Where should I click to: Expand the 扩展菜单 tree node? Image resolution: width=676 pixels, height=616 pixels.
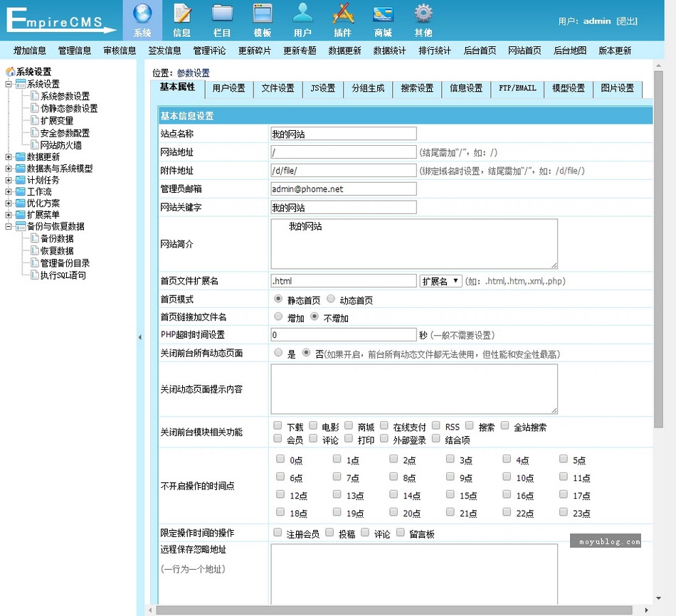pyautogui.click(x=9, y=215)
